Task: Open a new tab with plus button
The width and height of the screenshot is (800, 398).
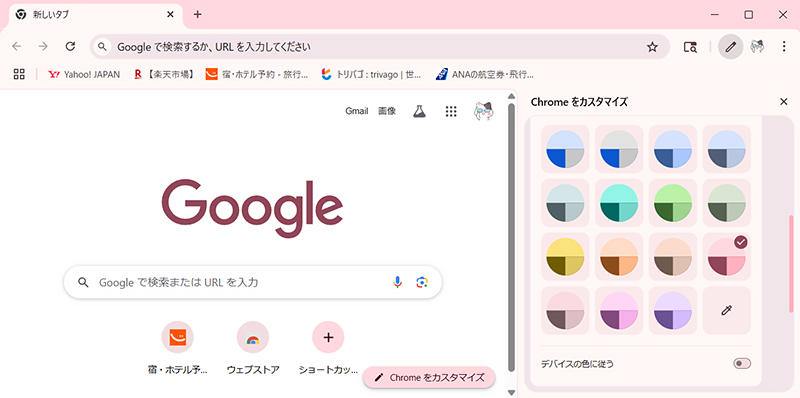Action: 197,14
